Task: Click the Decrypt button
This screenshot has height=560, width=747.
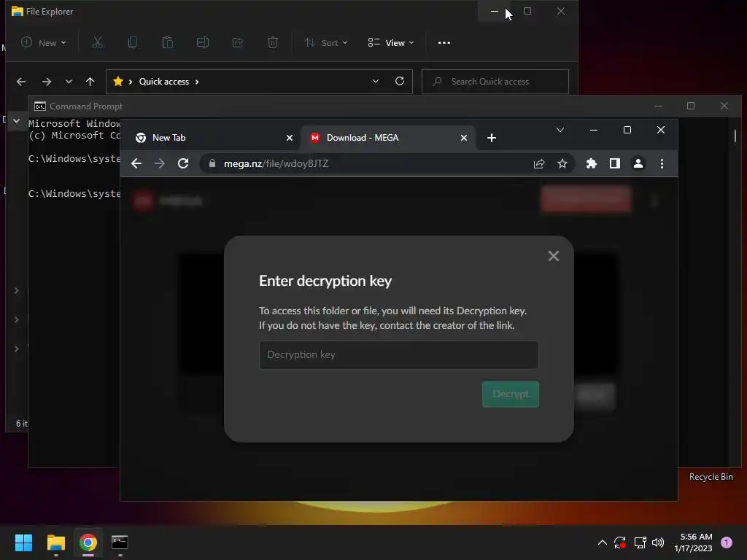Action: 510,394
